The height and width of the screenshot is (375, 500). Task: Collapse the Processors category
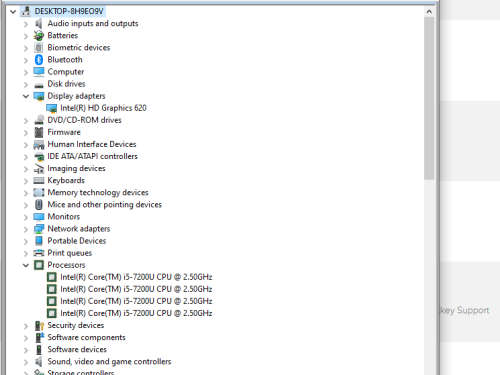(26, 265)
